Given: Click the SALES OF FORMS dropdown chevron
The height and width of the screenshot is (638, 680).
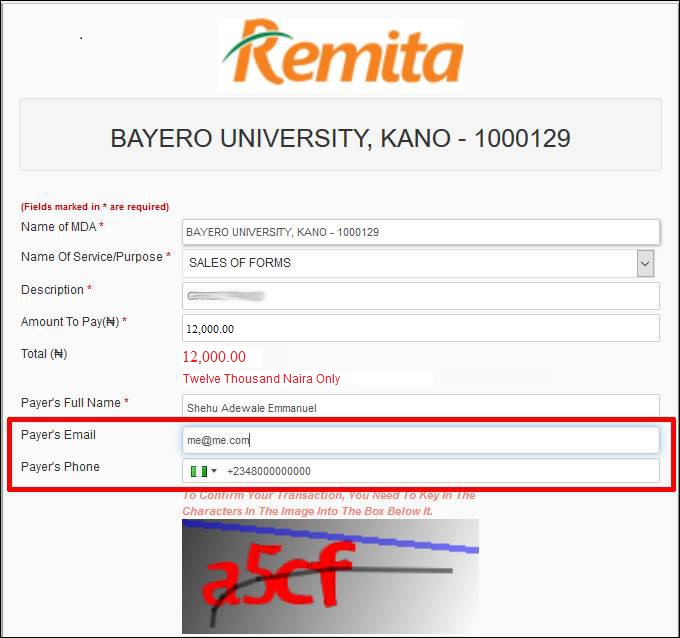Looking at the screenshot, I should click(x=645, y=263).
